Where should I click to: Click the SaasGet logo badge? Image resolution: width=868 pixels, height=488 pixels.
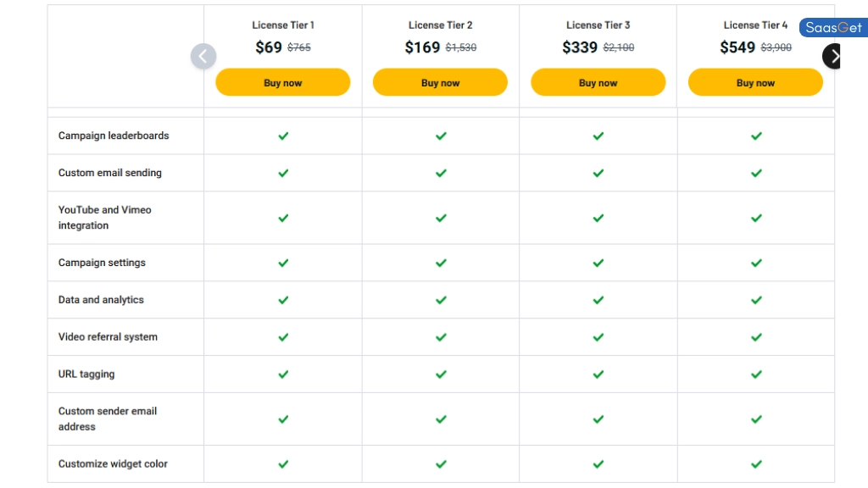tap(832, 28)
